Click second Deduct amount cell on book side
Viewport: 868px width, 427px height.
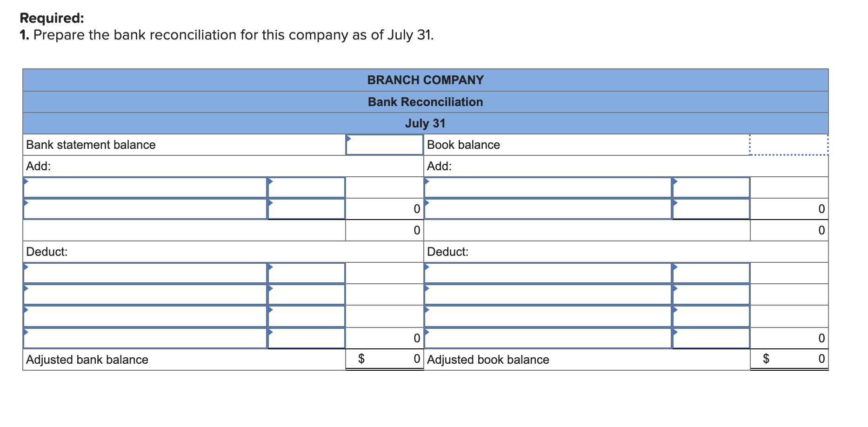711,294
